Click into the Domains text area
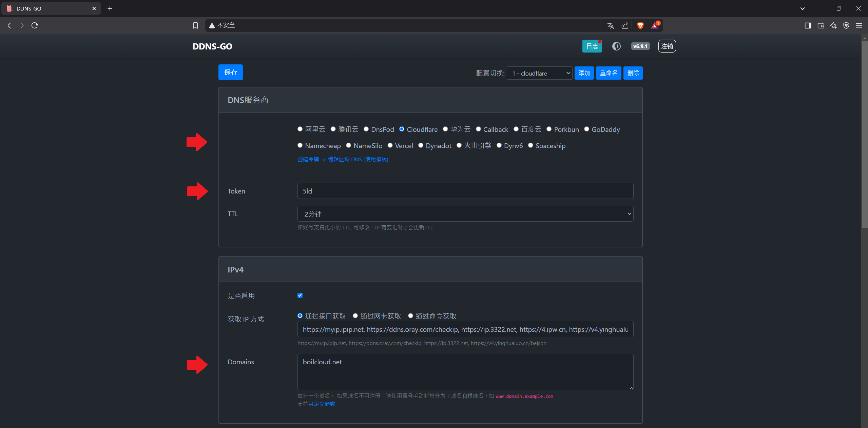The width and height of the screenshot is (868, 428). tap(465, 372)
